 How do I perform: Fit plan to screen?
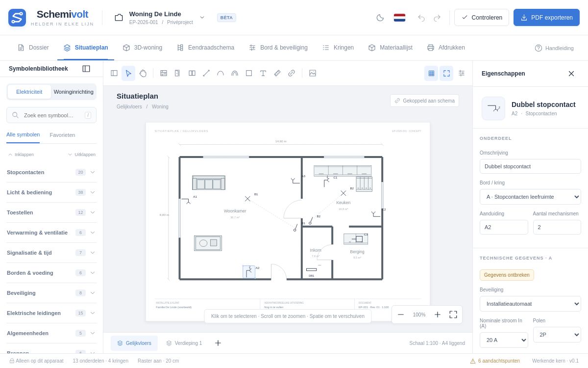tap(453, 315)
